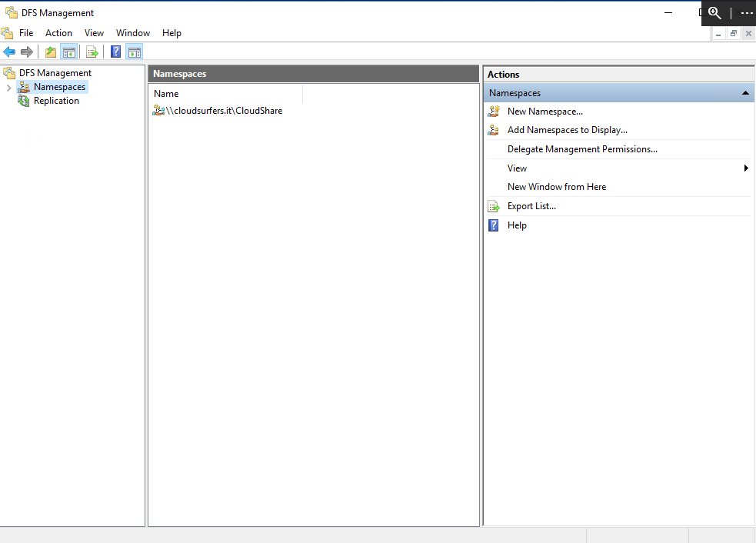Select Namespaces label in console tree
This screenshot has width=756, height=543.
point(59,87)
